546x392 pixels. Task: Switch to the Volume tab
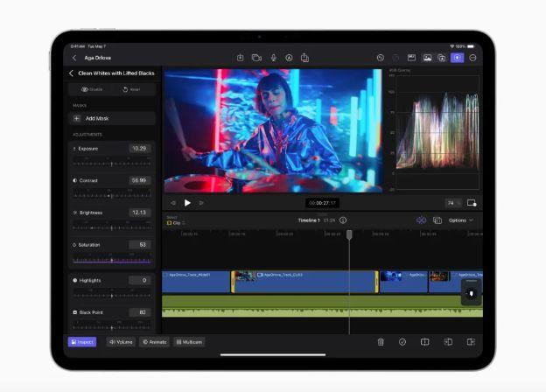pos(121,342)
